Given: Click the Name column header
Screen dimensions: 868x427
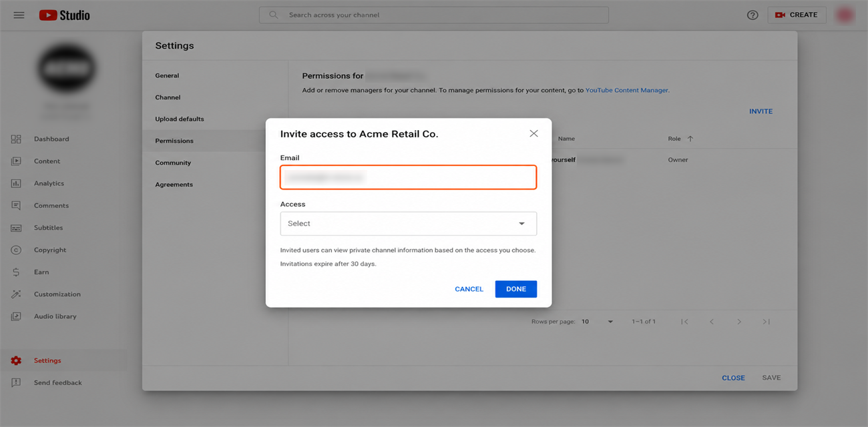Looking at the screenshot, I should (566, 139).
